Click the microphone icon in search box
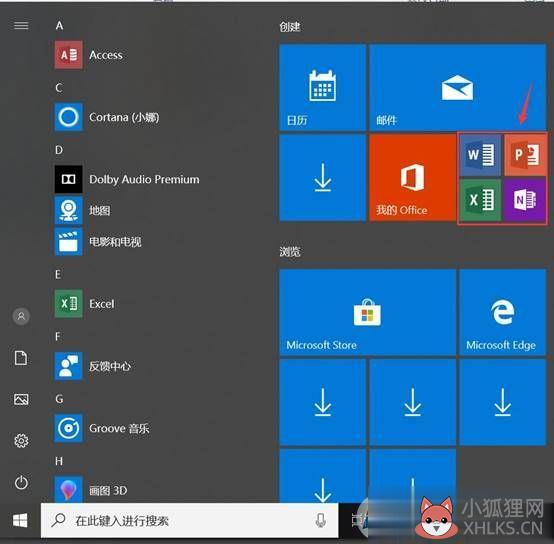The width and height of the screenshot is (554, 544). tap(320, 520)
